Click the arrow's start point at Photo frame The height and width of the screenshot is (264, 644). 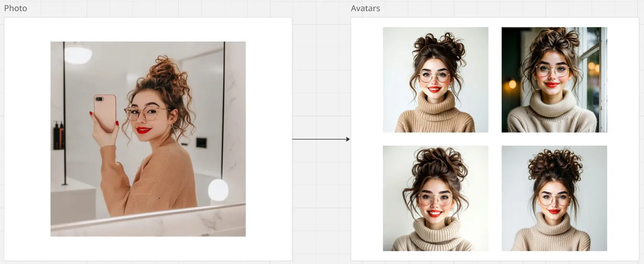pyautogui.click(x=293, y=139)
